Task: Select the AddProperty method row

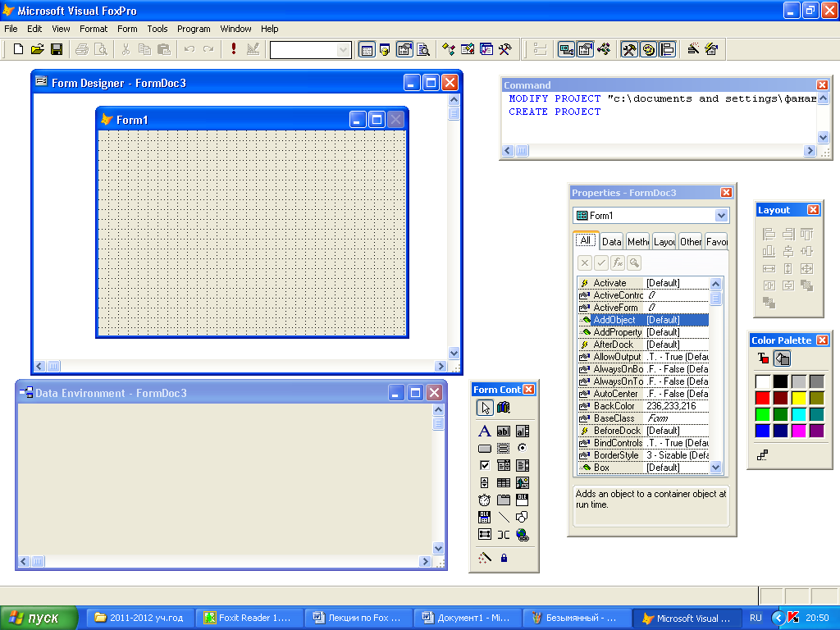Action: [643, 332]
